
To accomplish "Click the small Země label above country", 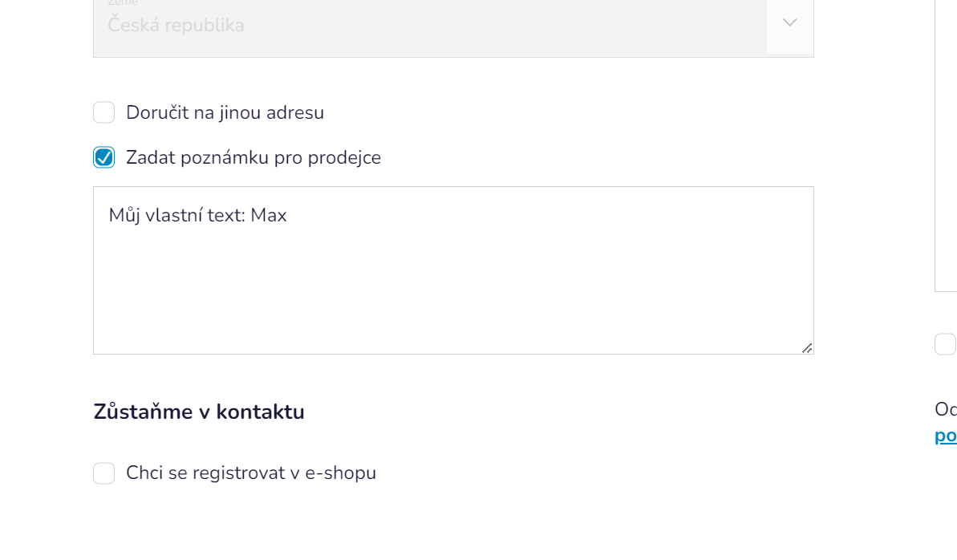I will coord(123,4).
